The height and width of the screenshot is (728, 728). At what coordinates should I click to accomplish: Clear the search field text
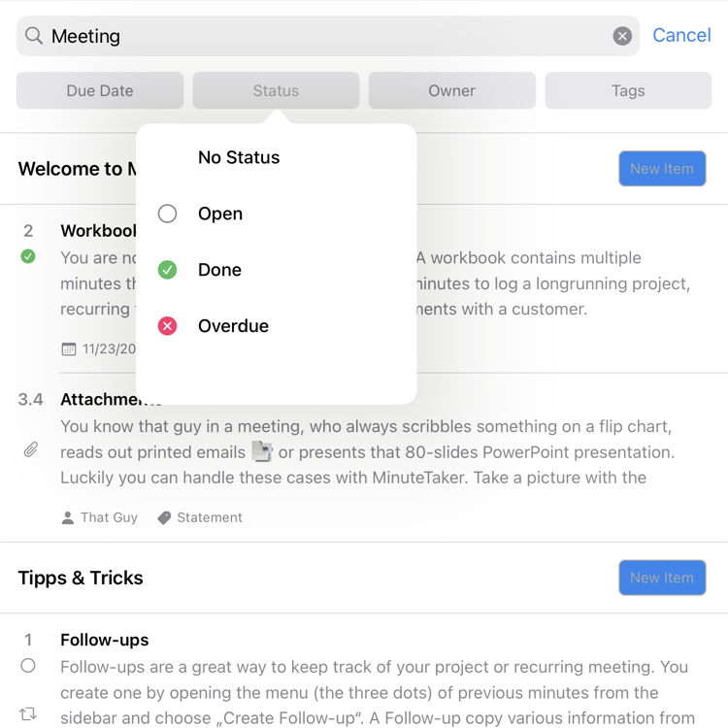(622, 36)
